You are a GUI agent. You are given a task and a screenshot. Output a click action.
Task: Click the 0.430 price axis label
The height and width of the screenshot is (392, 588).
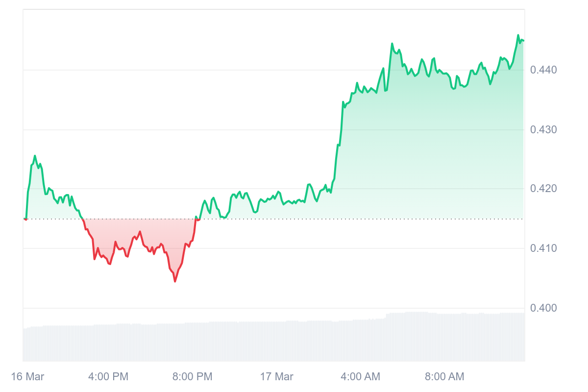[x=543, y=130]
